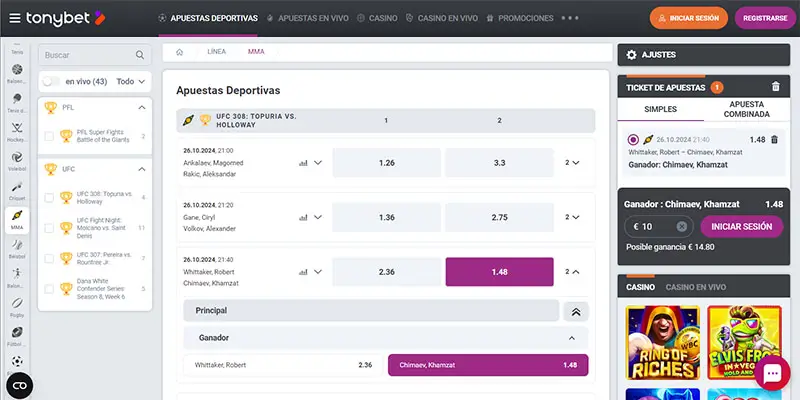
Task: Select the soccer ball sport icon
Action: [17, 362]
